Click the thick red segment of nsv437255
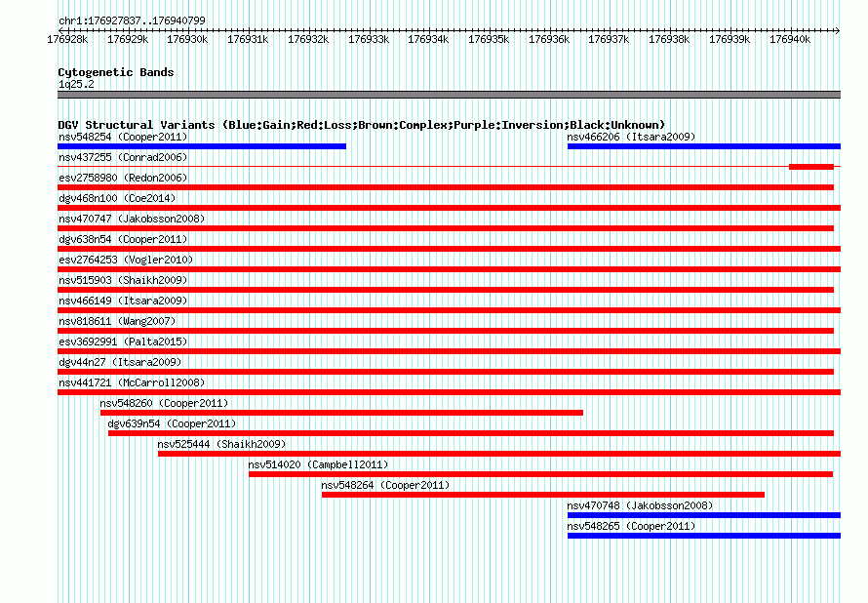The image size is (868, 603). [811, 167]
